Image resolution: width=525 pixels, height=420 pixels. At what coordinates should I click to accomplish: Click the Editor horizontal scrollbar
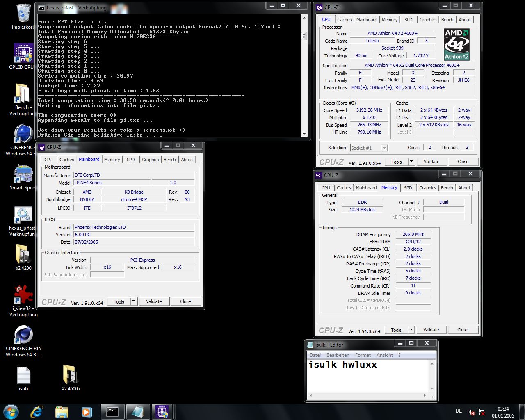tap(368, 396)
